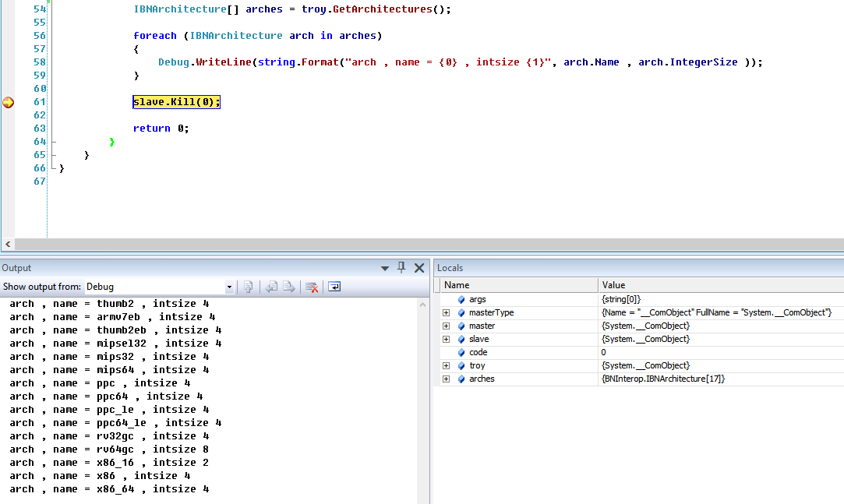The image size is (844, 504).
Task: Click output line with name = mipsel32
Action: click(x=115, y=344)
